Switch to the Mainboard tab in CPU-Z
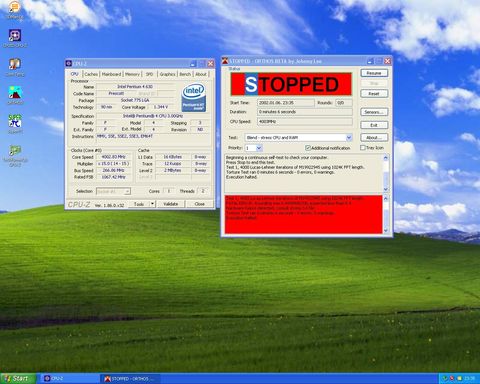The height and width of the screenshot is (384, 480). [x=111, y=74]
